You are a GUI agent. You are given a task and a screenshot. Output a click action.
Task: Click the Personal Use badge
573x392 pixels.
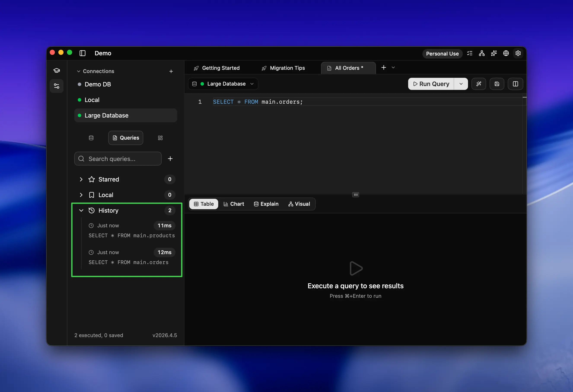[x=442, y=54]
